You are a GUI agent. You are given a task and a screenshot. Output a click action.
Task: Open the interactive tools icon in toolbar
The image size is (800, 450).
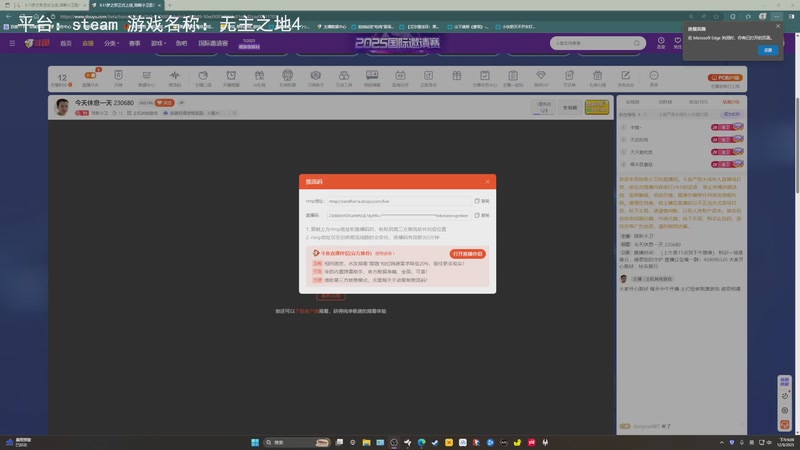pyautogui.click(x=344, y=76)
